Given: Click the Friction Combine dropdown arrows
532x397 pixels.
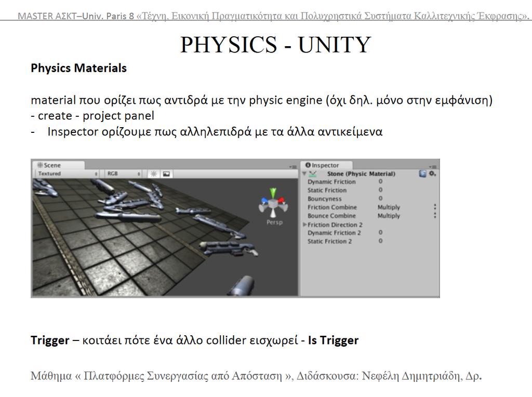Looking at the screenshot, I should [435, 207].
